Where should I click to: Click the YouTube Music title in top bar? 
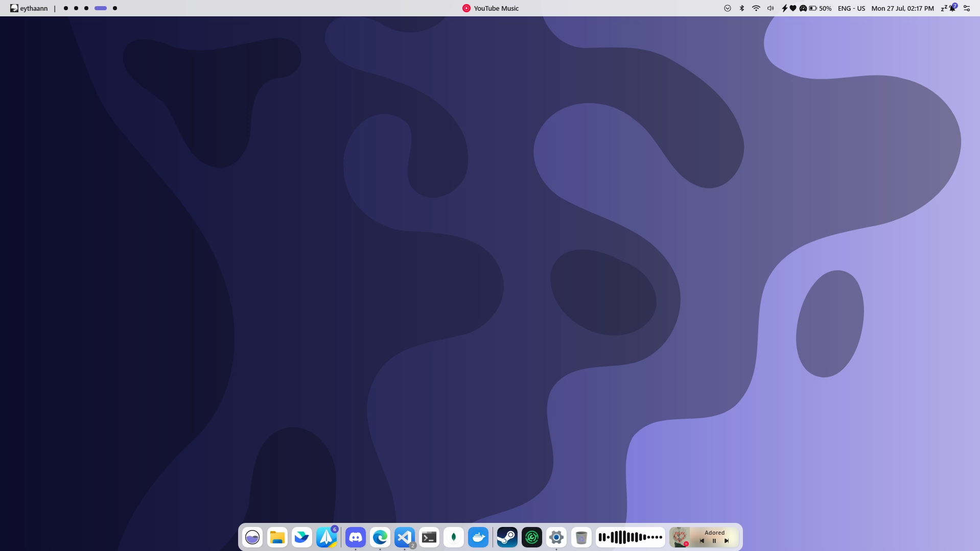491,8
